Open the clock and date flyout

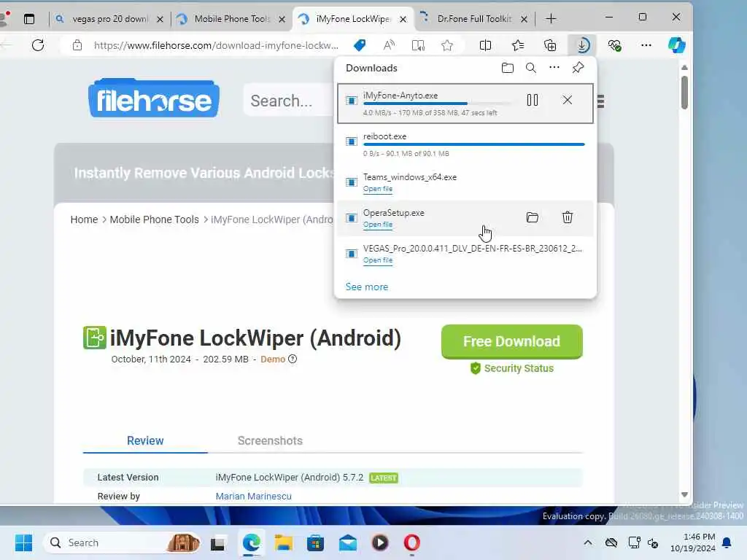[x=693, y=542]
